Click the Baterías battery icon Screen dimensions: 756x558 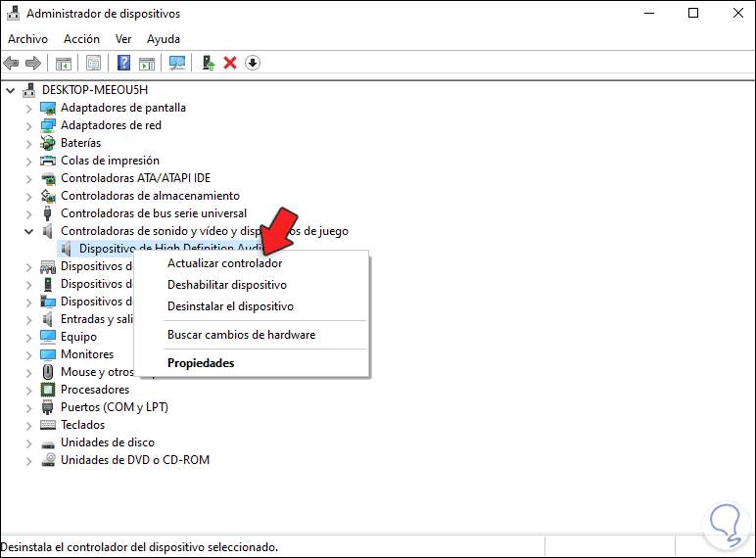tap(48, 143)
